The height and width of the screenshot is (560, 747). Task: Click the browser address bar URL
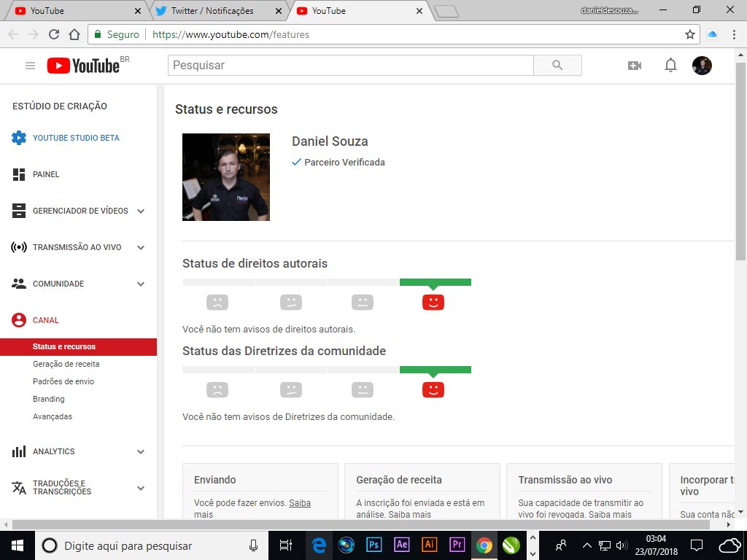coord(231,34)
